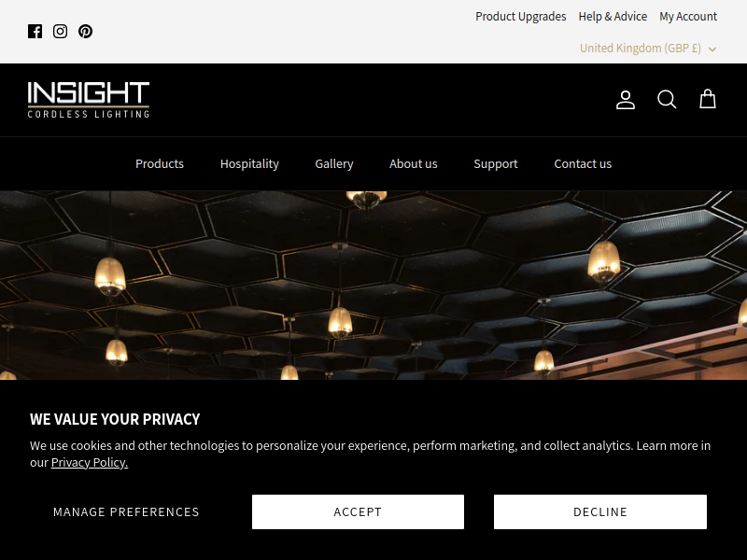Go to the Gallery page
Screen dimensions: 747x560
[334, 164]
